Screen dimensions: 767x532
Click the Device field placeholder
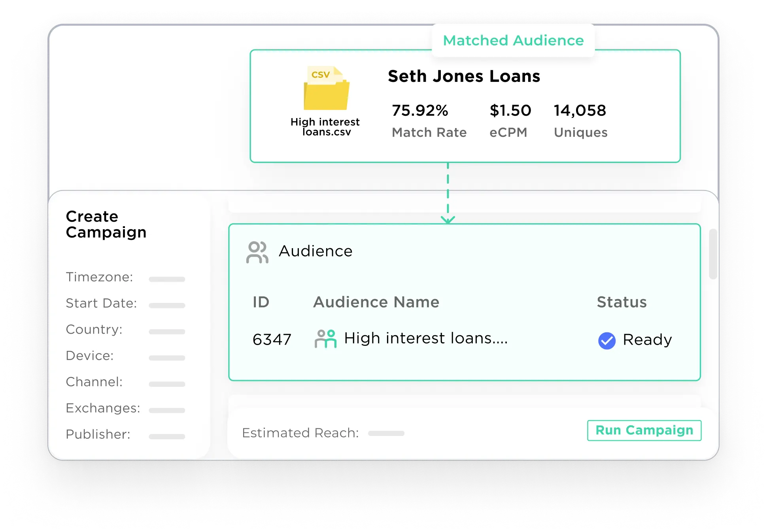[x=167, y=358]
